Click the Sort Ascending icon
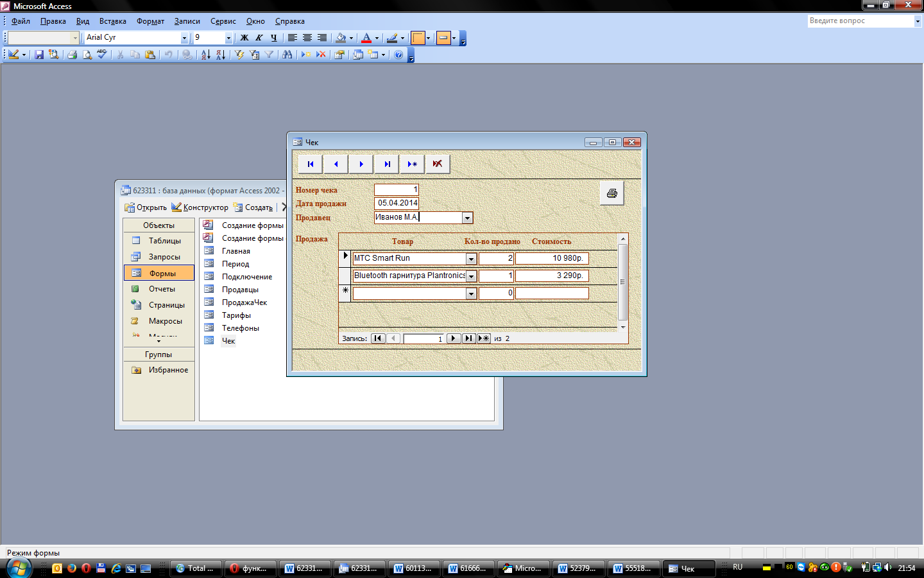 [x=205, y=55]
